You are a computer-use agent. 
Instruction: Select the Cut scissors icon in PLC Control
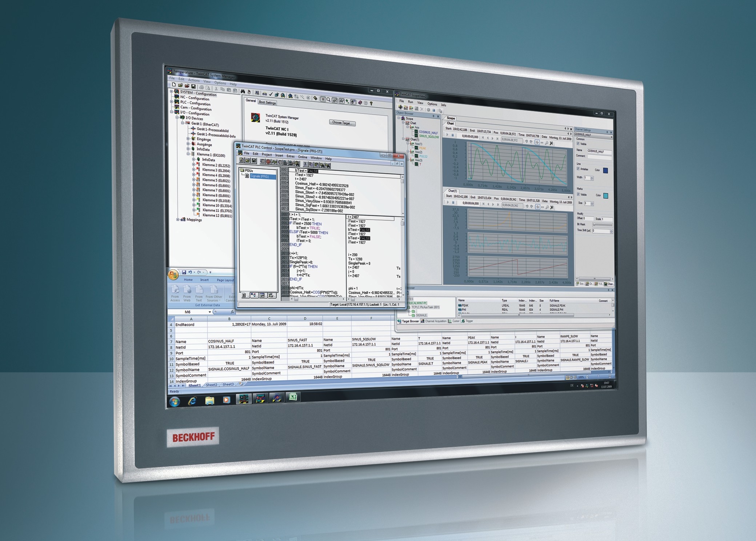(305, 164)
